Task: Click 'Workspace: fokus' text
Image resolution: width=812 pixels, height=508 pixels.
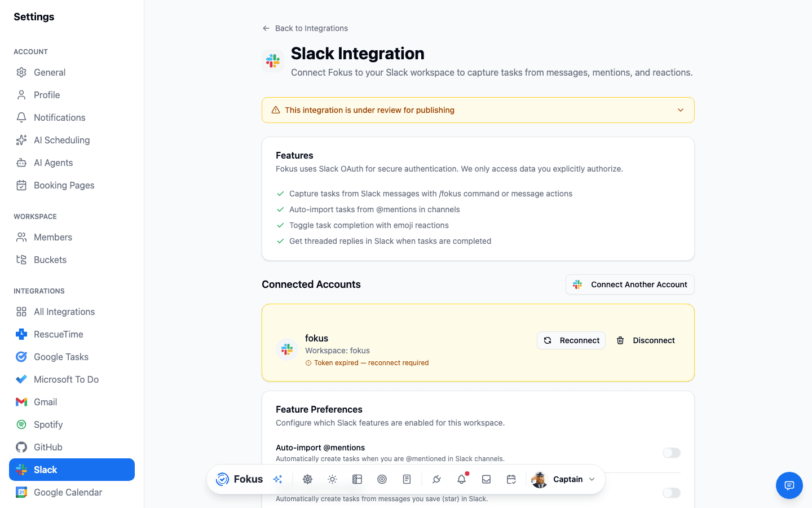Action: point(337,351)
